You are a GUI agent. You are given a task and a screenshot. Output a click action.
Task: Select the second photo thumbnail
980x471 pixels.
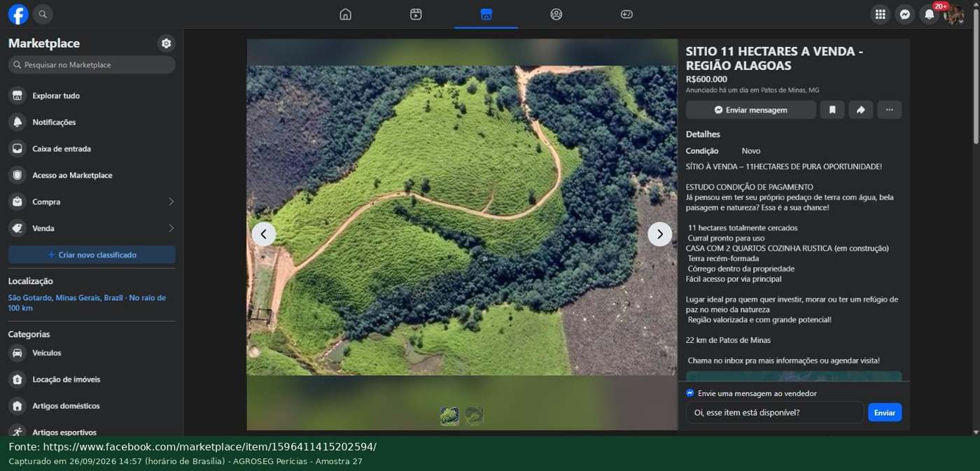[x=474, y=416]
